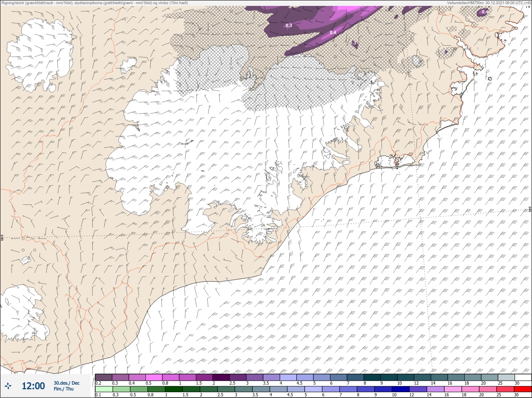Image resolution: width=532 pixels, height=398 pixels.
Task: Pick the bottom legend dark green swatch between 1 and 1.5
Action: point(174,389)
